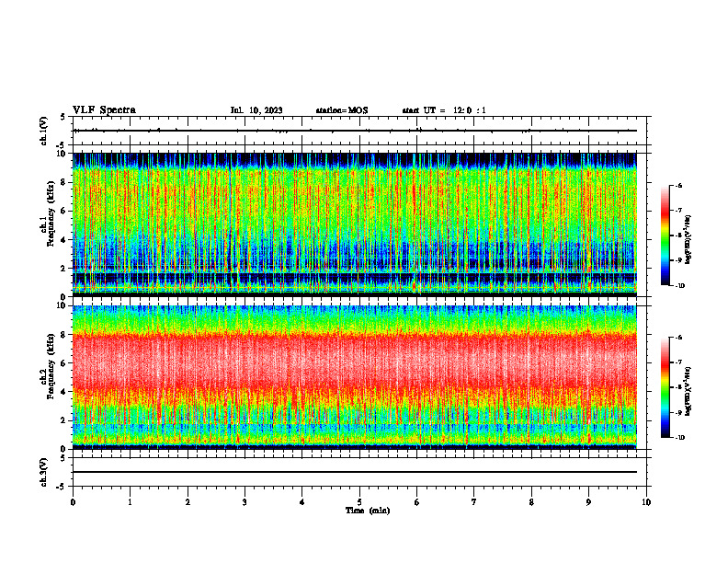This screenshot has width=728, height=563.
Task: Click the "7" tick on the Time axis
Action: click(x=474, y=502)
